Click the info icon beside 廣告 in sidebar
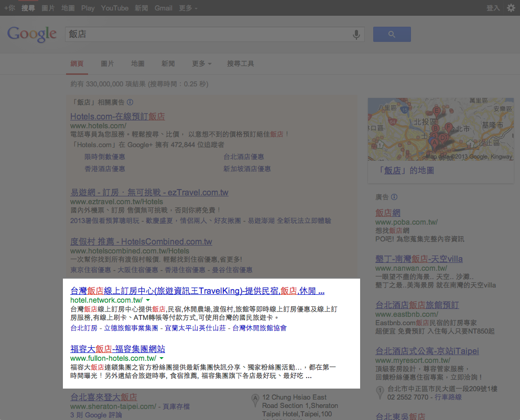 pyautogui.click(x=394, y=197)
